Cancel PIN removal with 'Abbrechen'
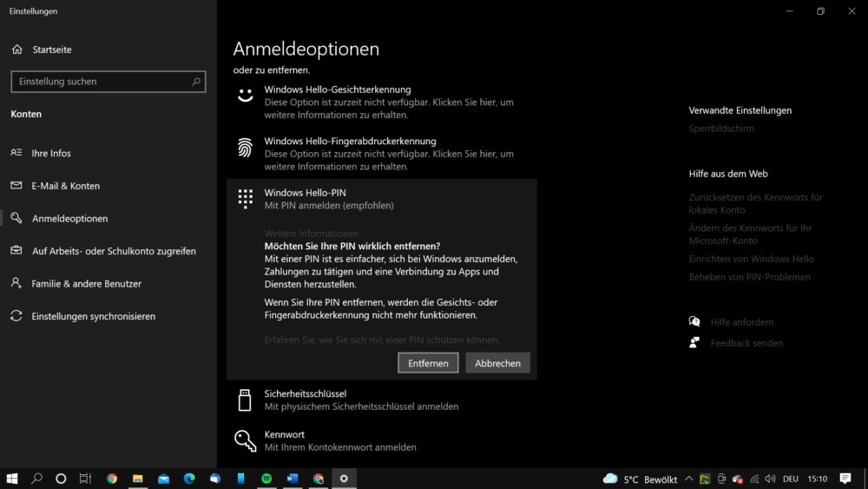The height and width of the screenshot is (489, 868). pos(497,363)
